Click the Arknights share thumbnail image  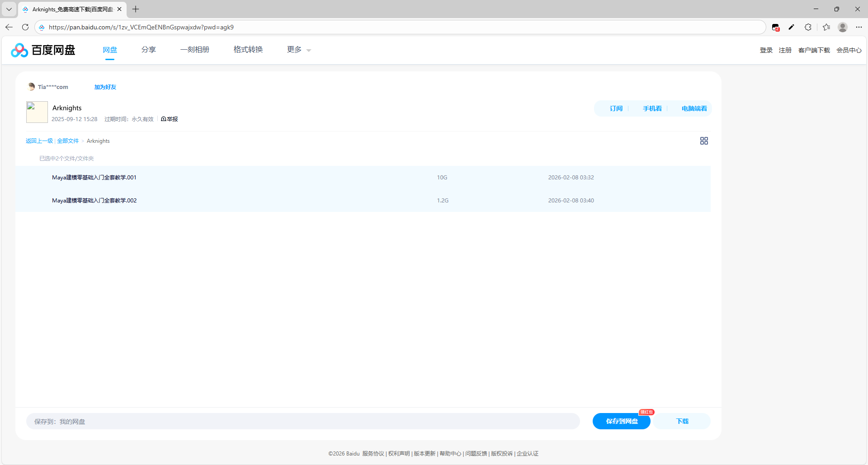click(37, 112)
